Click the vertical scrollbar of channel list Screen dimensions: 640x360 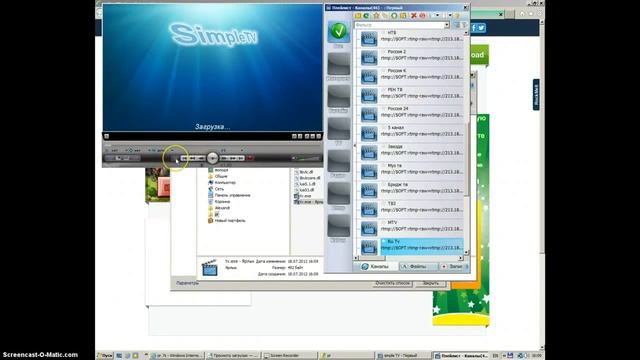point(467,143)
